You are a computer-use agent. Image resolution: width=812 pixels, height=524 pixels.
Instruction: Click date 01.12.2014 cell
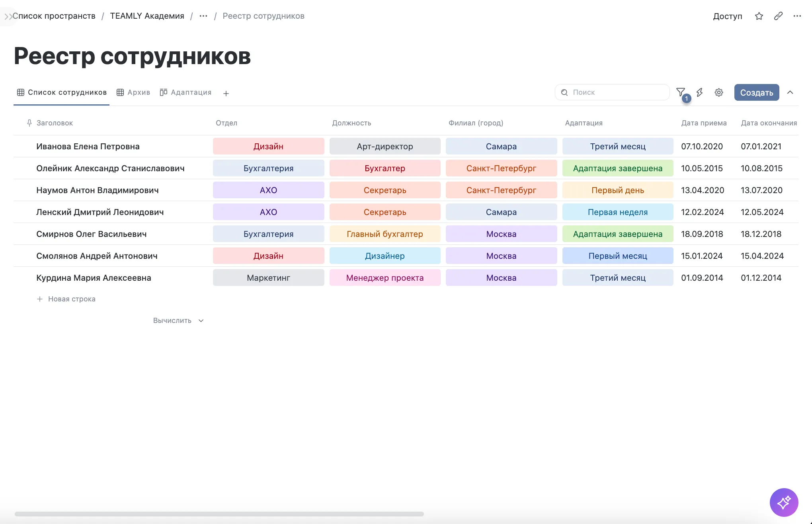tap(761, 278)
